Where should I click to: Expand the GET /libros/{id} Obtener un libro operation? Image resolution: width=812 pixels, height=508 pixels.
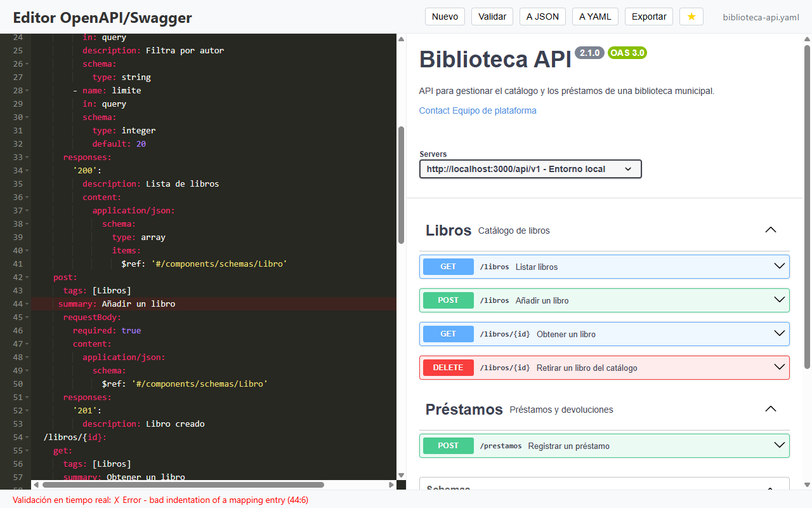pos(605,334)
